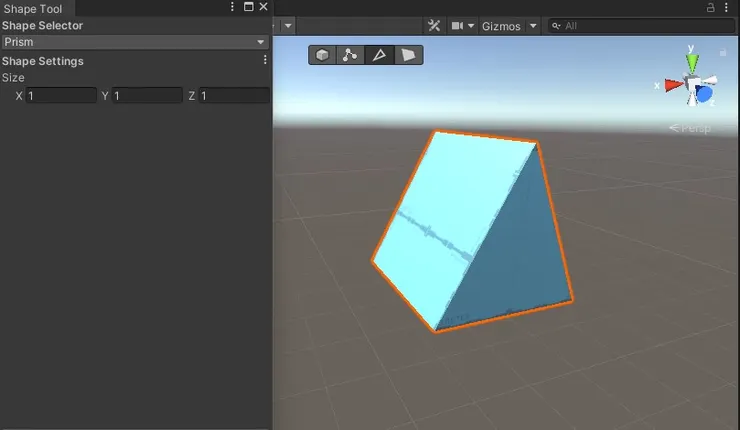740x430 pixels.
Task: Click the Size X value field
Action: (61, 96)
